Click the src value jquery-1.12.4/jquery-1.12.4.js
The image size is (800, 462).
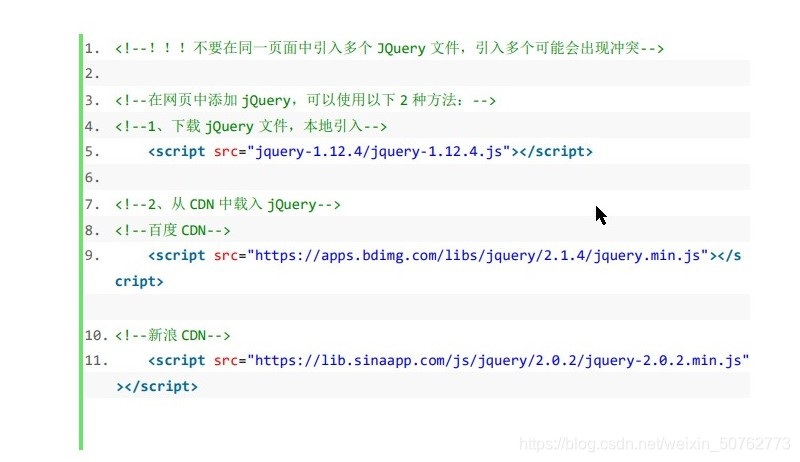coord(378,152)
